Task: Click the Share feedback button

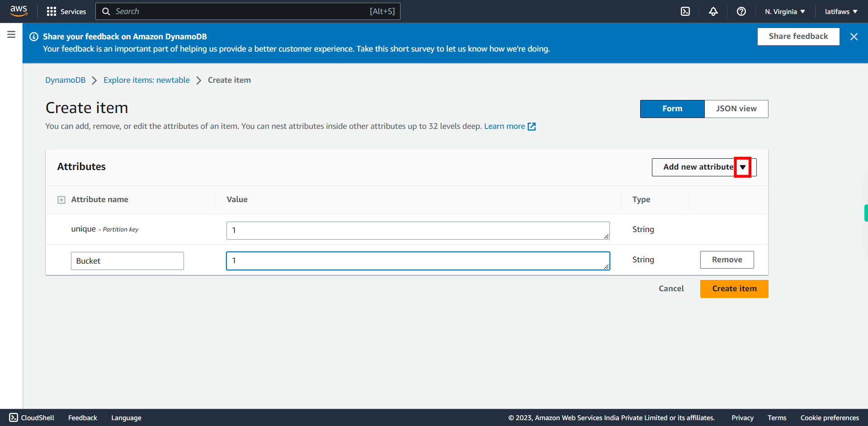Action: (x=798, y=36)
